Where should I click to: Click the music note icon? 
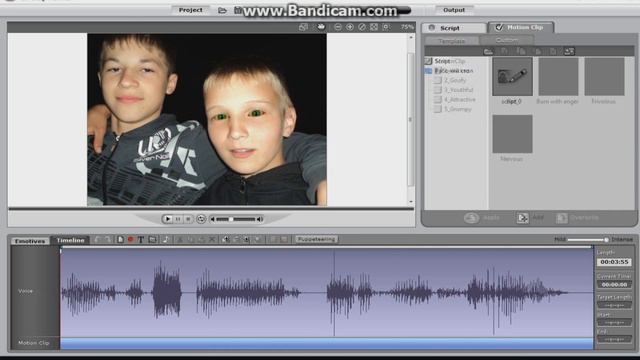pos(165,240)
